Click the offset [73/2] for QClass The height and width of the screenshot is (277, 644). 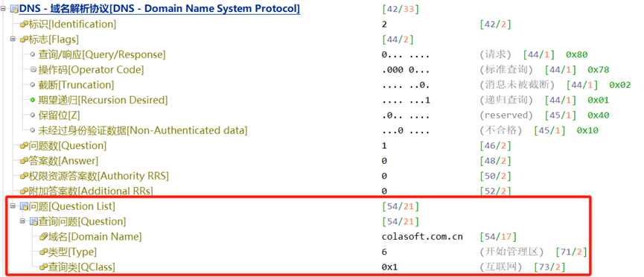click(549, 267)
